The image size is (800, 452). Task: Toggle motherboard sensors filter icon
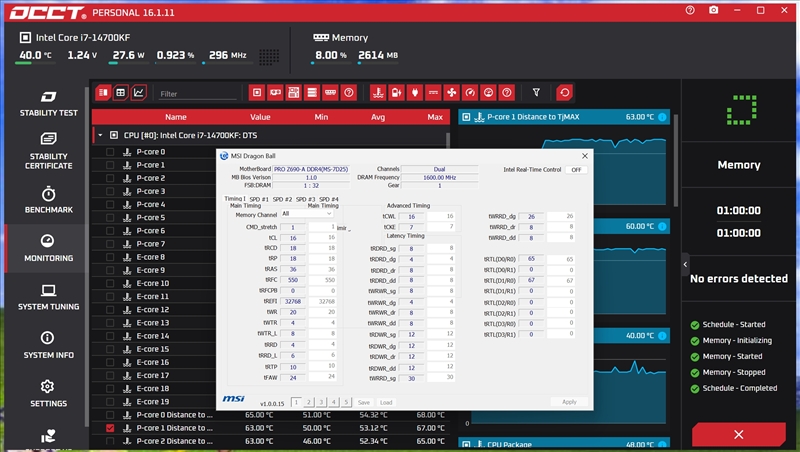coord(293,92)
